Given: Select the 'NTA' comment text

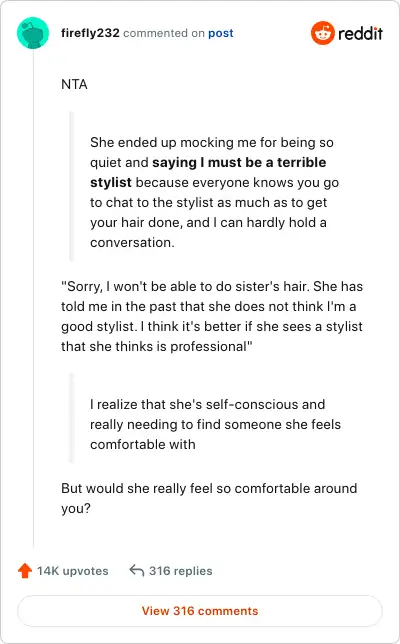Looking at the screenshot, I should tap(74, 84).
